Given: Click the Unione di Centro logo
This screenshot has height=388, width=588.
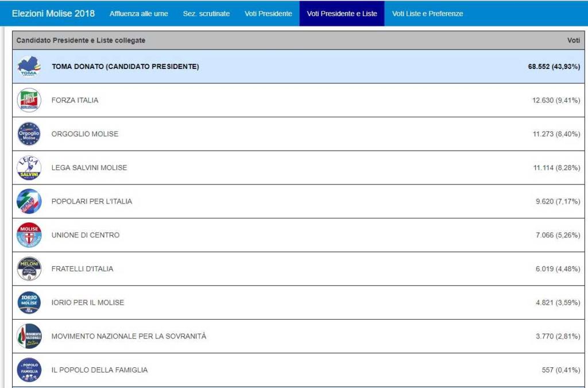Looking at the screenshot, I should tap(29, 235).
